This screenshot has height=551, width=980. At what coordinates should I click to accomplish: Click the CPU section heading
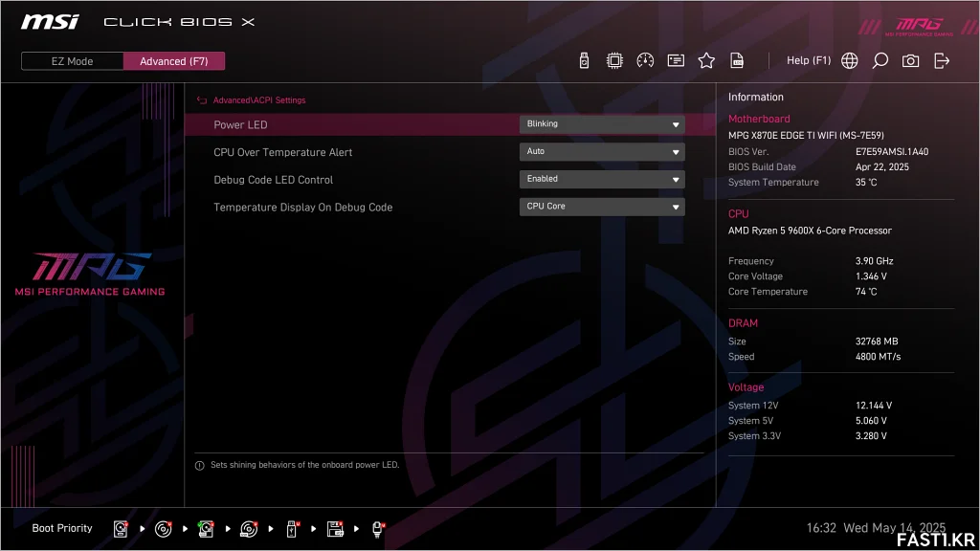point(738,213)
